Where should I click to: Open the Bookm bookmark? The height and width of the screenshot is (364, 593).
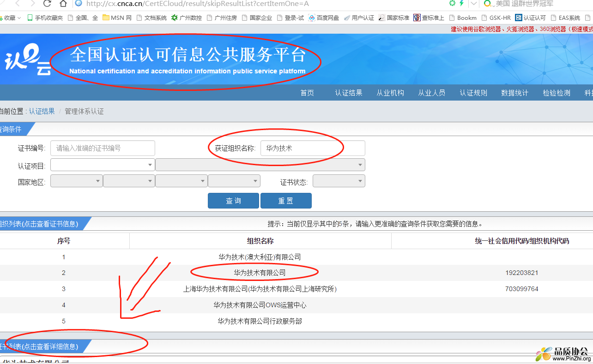[x=463, y=18]
